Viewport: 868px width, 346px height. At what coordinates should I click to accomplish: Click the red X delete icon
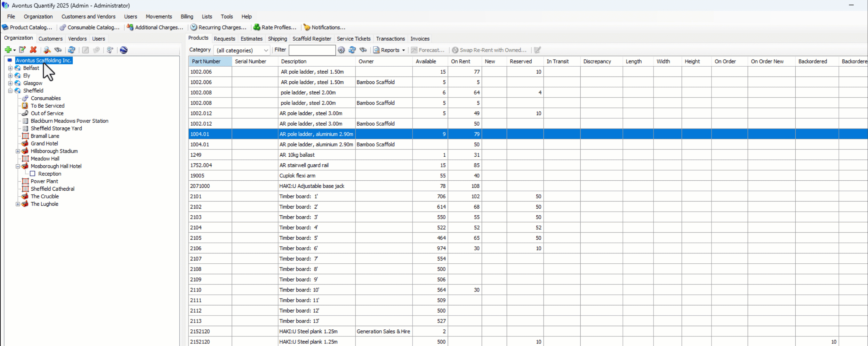(x=33, y=50)
